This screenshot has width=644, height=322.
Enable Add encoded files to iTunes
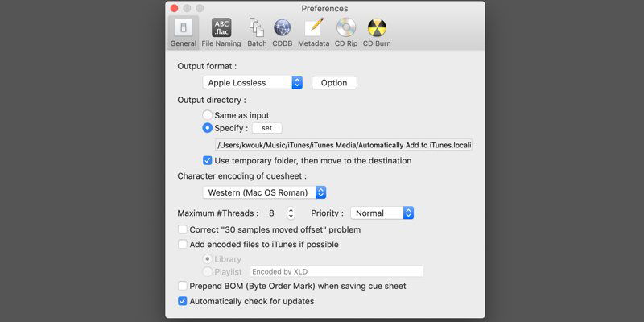point(183,245)
